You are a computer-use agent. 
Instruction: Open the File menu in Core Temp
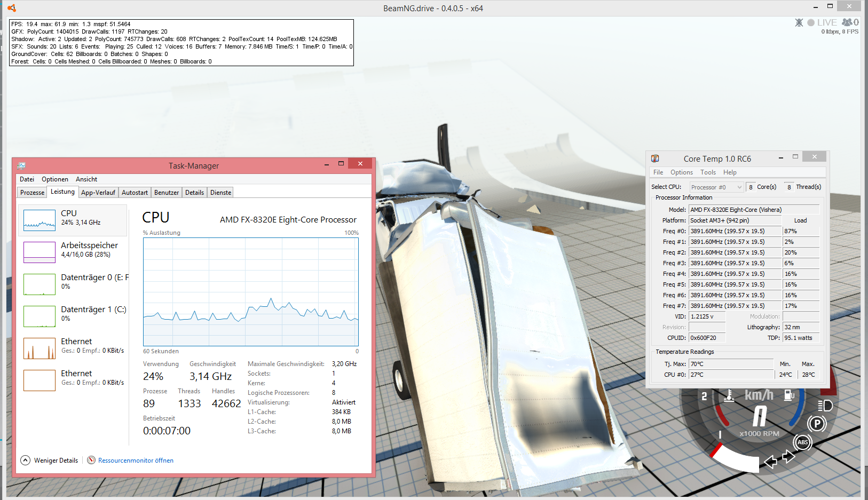tap(658, 172)
